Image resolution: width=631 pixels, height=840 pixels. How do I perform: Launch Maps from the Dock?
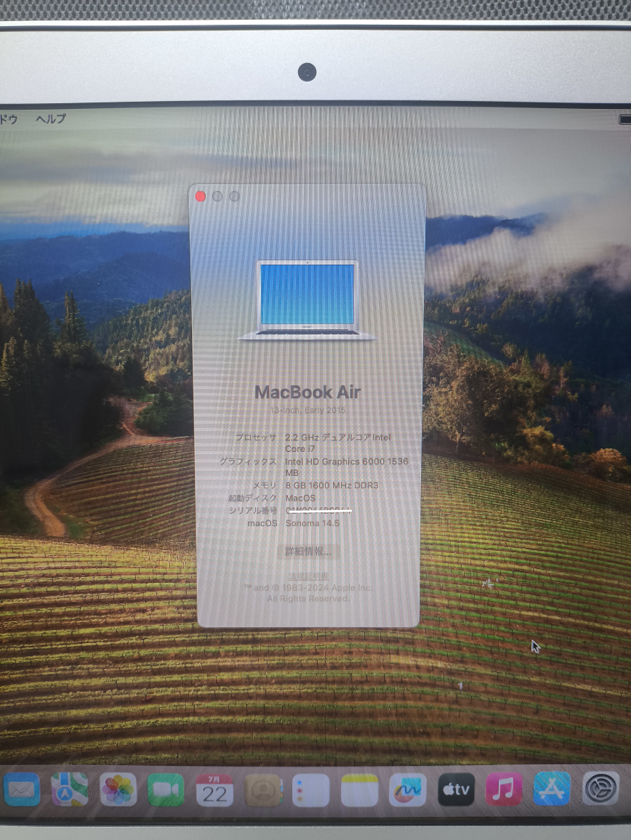coord(70,789)
